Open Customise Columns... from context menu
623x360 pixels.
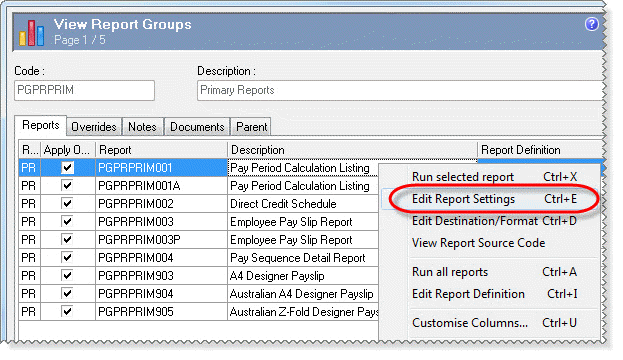490,323
